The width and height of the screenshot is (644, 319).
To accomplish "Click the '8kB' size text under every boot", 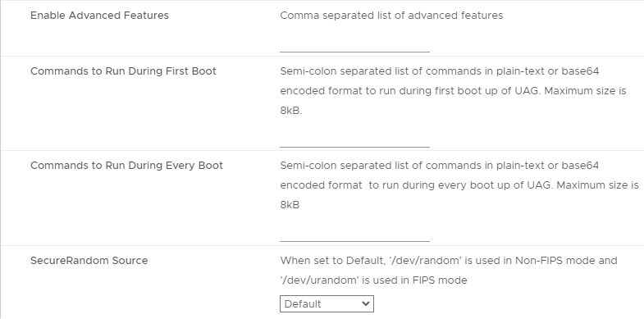I will coord(290,205).
